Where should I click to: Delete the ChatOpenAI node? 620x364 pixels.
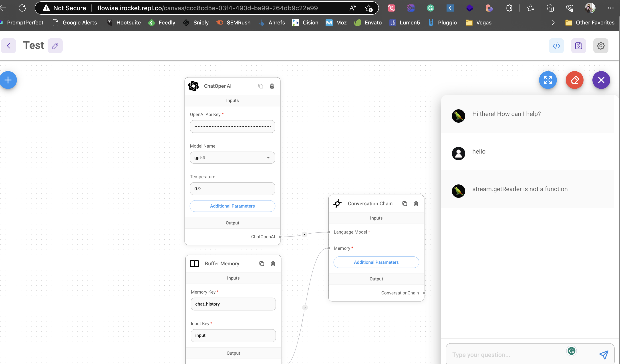tap(272, 86)
